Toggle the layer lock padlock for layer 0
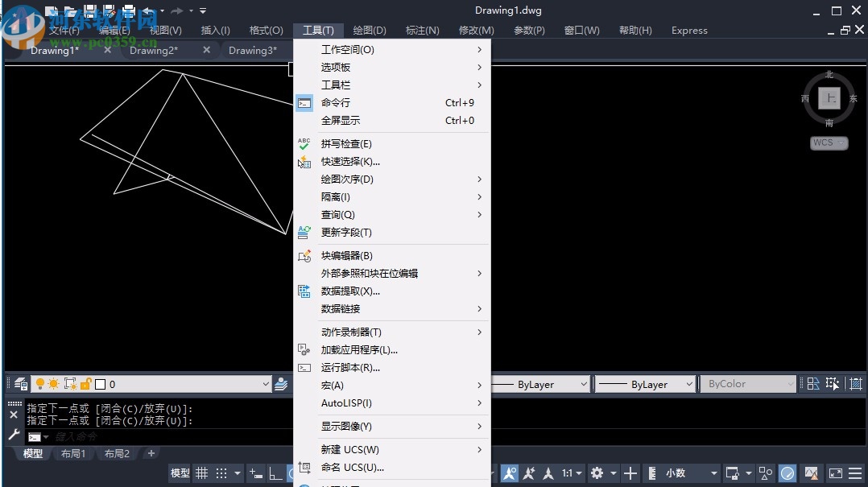The height and width of the screenshot is (487, 868). tap(87, 384)
